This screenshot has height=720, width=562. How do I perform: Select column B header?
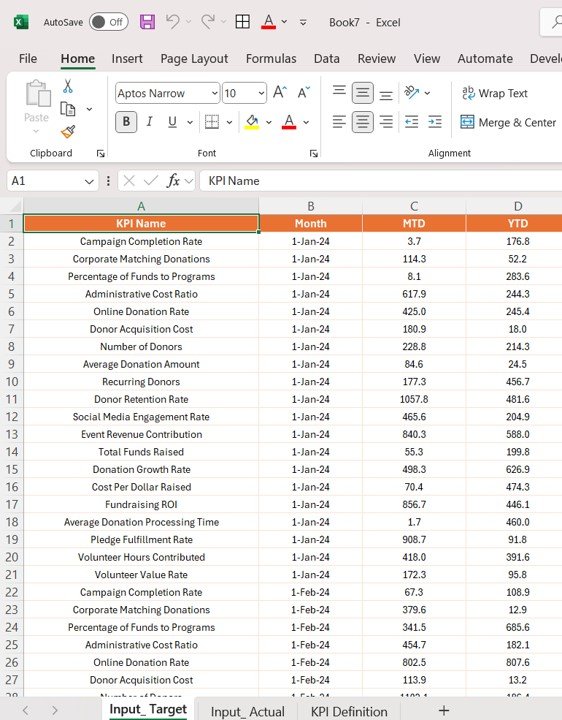pos(311,206)
